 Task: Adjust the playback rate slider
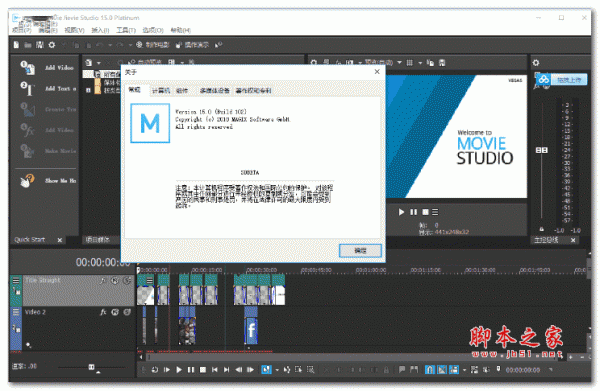coord(91,367)
